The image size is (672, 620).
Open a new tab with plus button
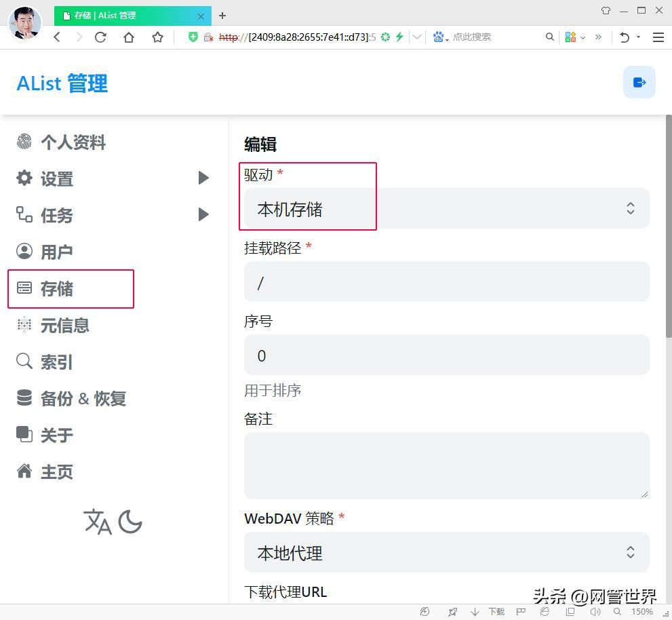[x=222, y=16]
